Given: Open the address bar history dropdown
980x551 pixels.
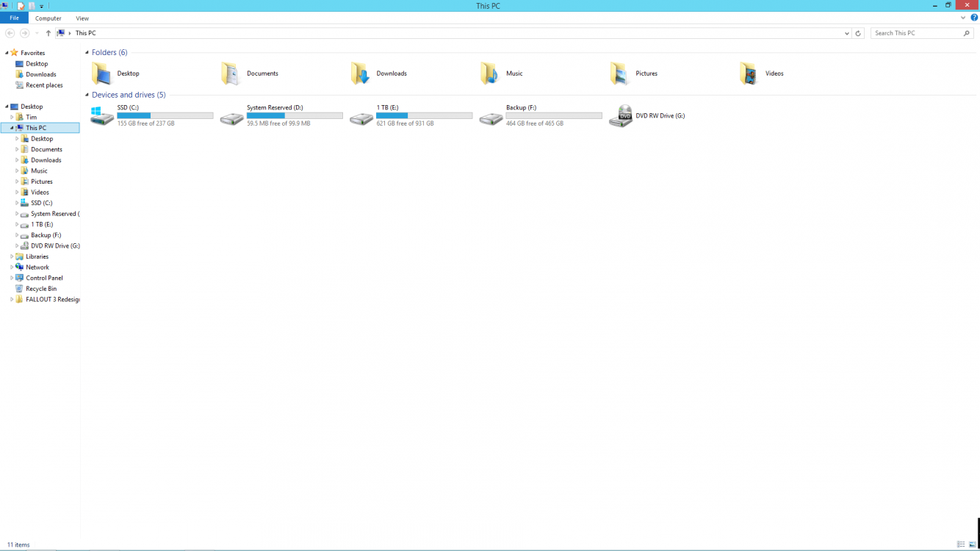Looking at the screenshot, I should tap(847, 33).
